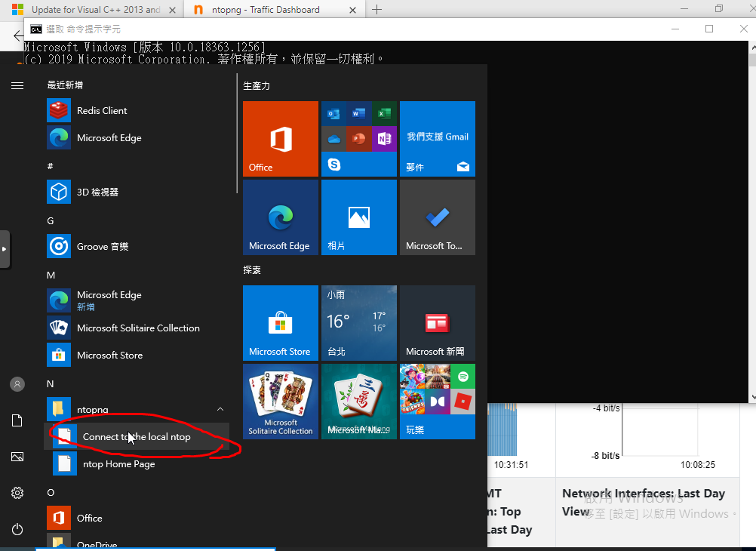Open the 郵件 mail tile
The height and width of the screenshot is (551, 756).
(438, 139)
